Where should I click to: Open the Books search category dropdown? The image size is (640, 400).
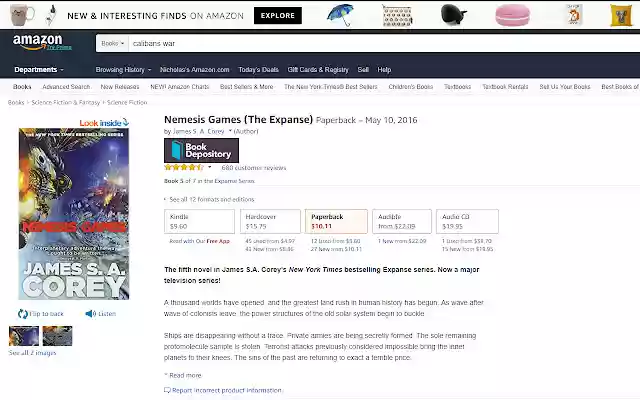pos(112,43)
